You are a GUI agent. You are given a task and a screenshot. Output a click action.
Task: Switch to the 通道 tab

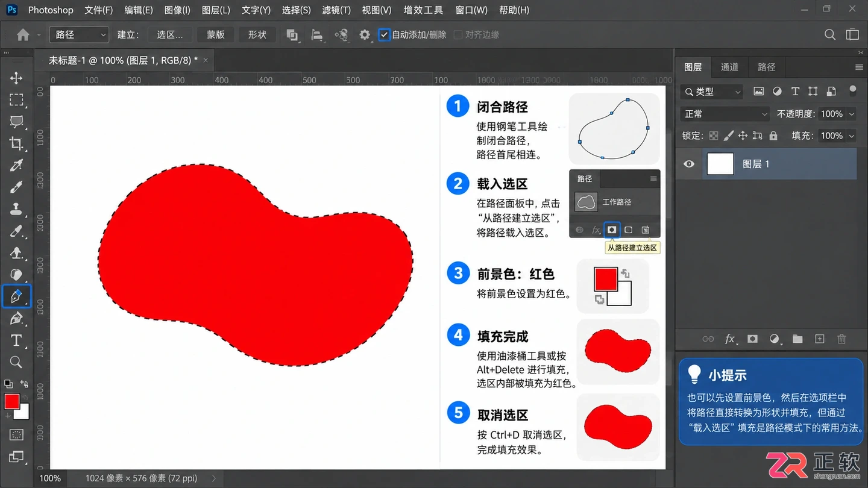click(x=729, y=67)
